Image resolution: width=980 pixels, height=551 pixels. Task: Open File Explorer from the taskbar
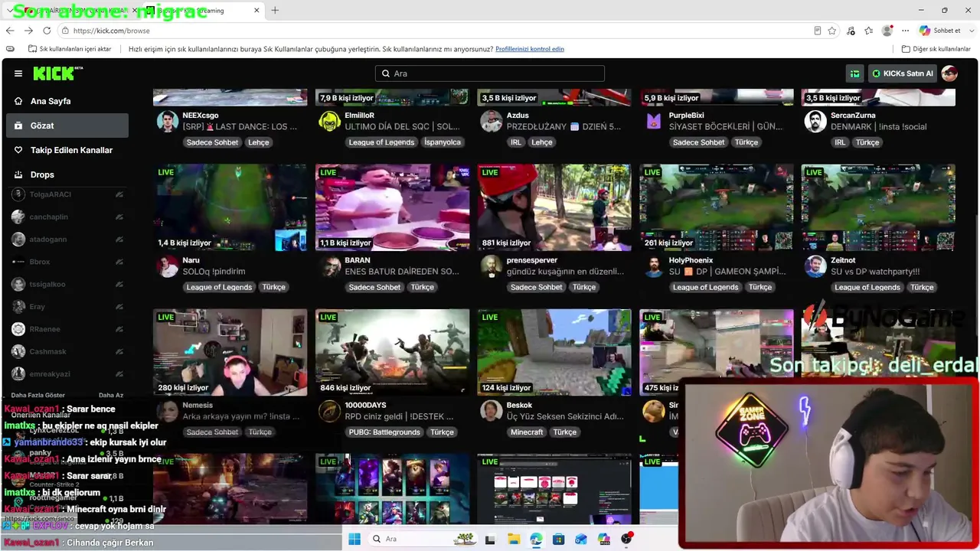[513, 539]
